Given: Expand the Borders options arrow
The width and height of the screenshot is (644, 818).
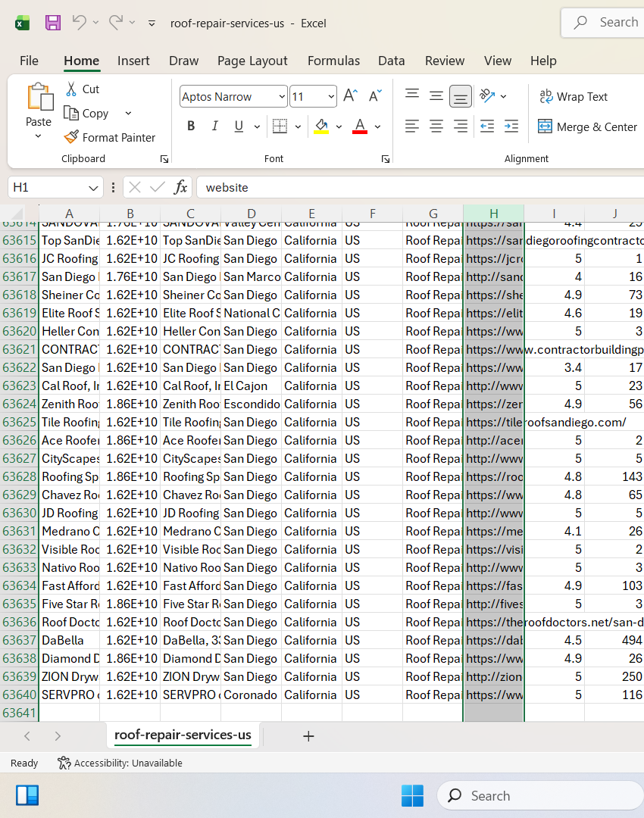Looking at the screenshot, I should [x=298, y=126].
